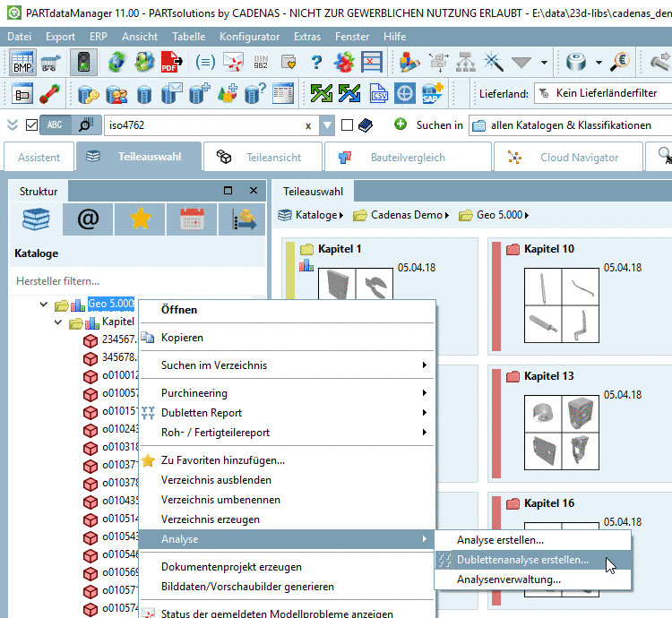The width and height of the screenshot is (672, 618).
Task: Select Dublettenanalyse erstellen in submenu
Action: point(533,560)
